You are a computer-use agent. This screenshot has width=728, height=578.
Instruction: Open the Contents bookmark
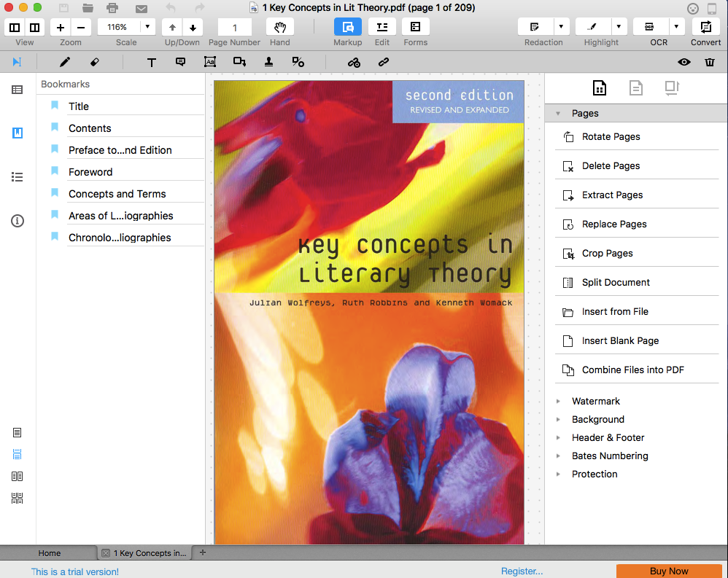coord(90,128)
